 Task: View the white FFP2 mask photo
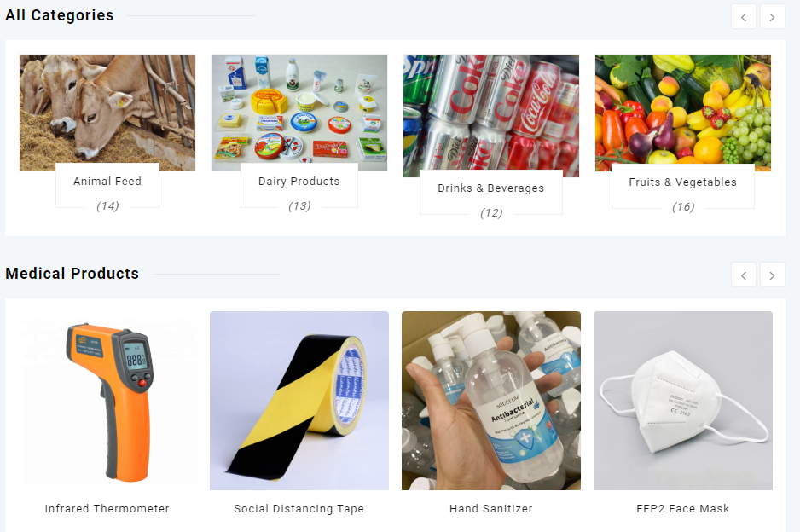(682, 401)
